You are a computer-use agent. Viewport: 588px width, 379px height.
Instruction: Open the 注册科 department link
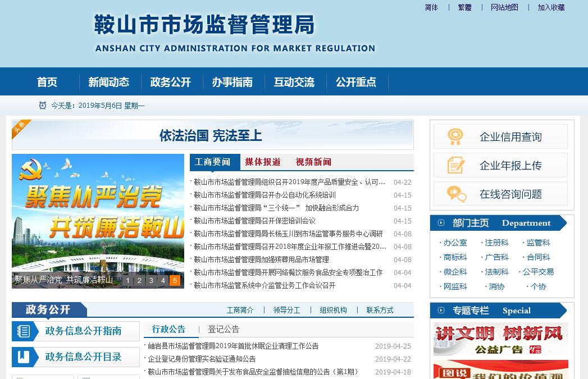click(x=496, y=243)
